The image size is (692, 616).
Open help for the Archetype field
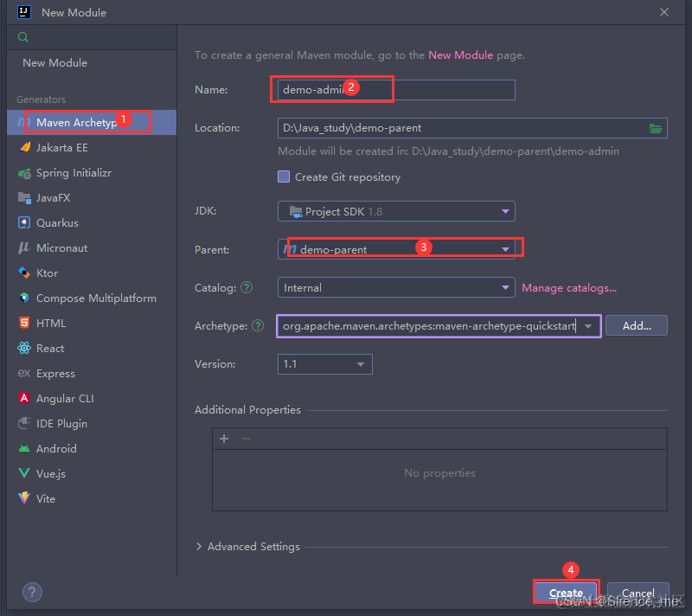[258, 325]
